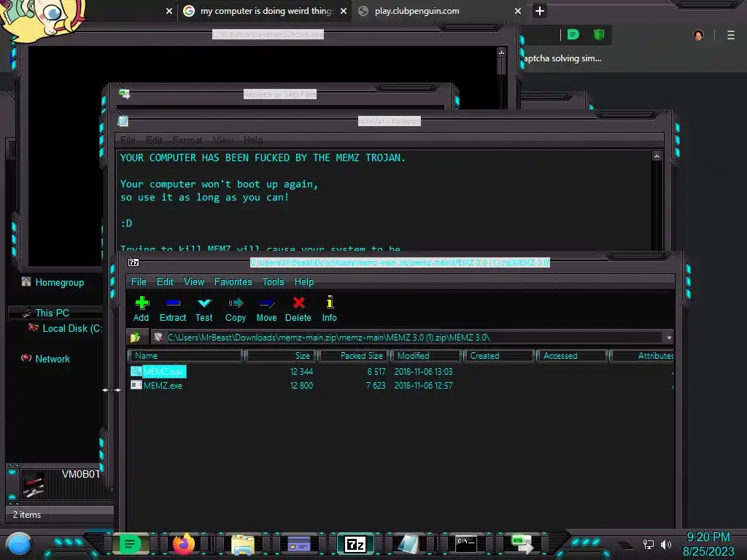Sort by the Size column header
747x560 pixels.
(x=281, y=356)
